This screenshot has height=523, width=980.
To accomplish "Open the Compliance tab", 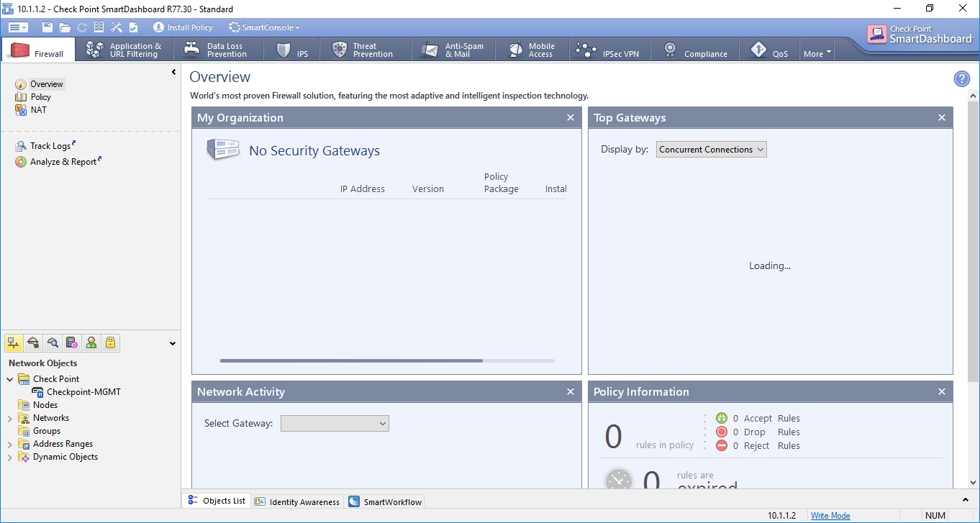I will point(696,50).
